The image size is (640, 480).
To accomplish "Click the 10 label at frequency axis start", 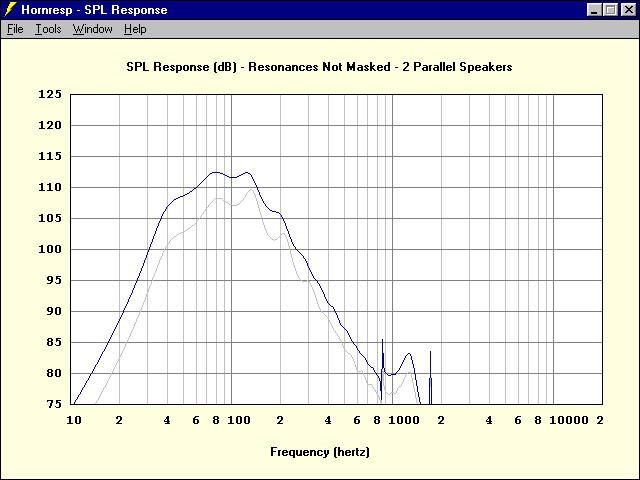I will 74,420.
